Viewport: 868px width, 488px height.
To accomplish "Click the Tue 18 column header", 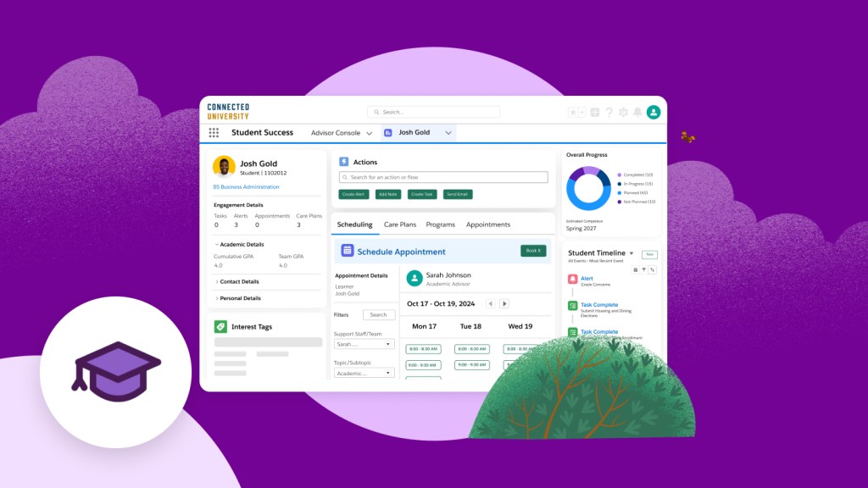I will point(470,326).
